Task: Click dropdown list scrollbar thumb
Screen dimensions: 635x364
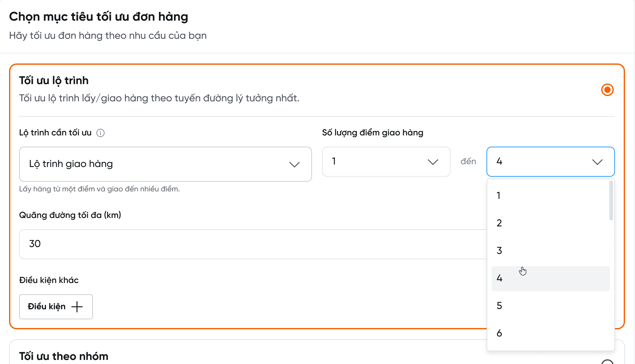Action: [x=611, y=201]
